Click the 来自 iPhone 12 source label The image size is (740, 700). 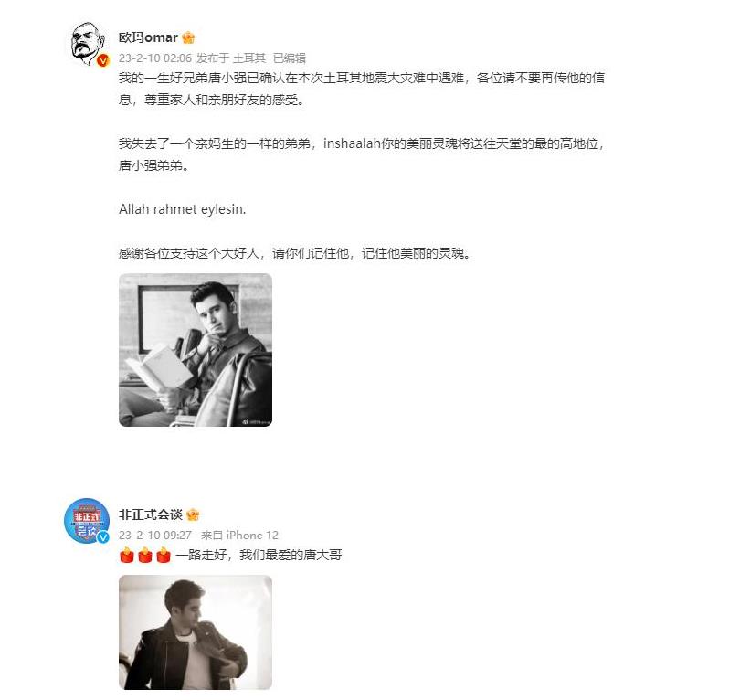point(239,536)
